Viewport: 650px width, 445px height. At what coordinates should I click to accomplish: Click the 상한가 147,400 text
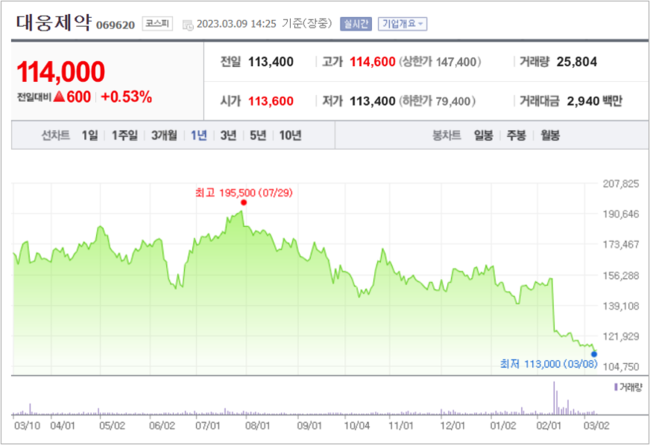click(x=440, y=62)
